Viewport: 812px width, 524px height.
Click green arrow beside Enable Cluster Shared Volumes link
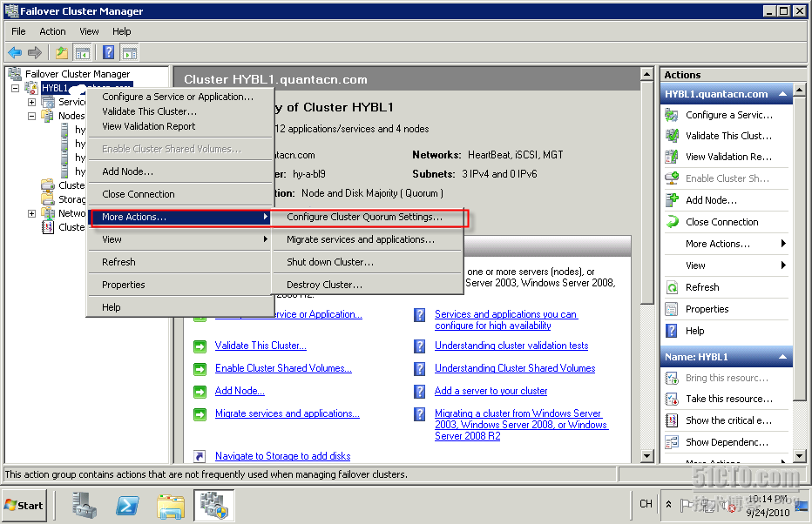pyautogui.click(x=200, y=369)
